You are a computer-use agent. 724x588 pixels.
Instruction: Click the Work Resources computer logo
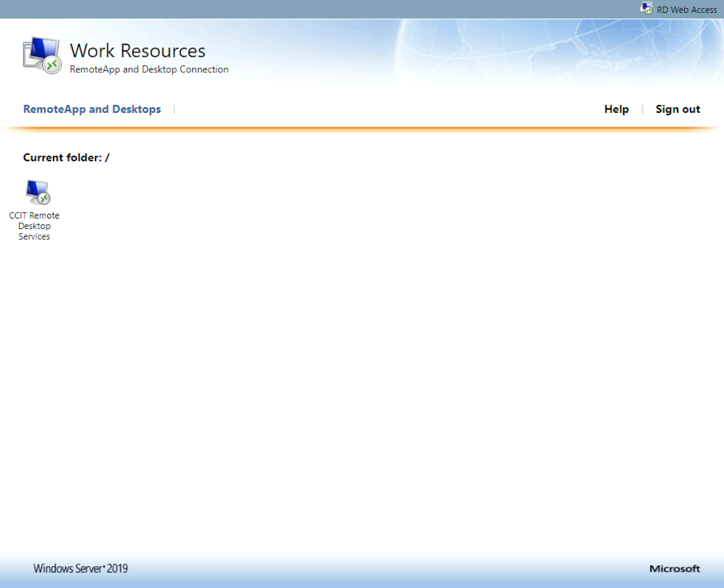(x=42, y=55)
